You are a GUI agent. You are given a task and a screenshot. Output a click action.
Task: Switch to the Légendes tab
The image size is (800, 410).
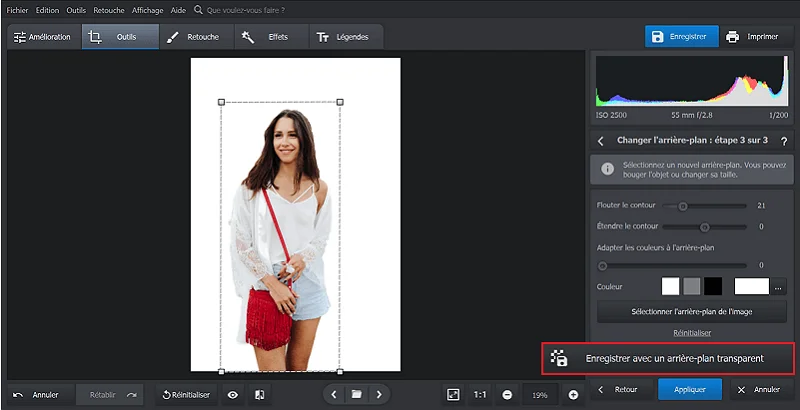pos(346,37)
